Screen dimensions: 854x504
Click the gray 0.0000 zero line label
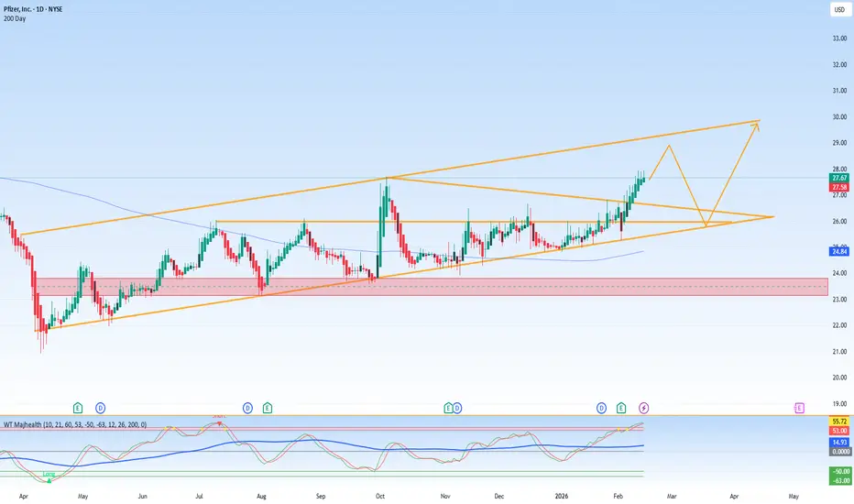[x=839, y=452]
